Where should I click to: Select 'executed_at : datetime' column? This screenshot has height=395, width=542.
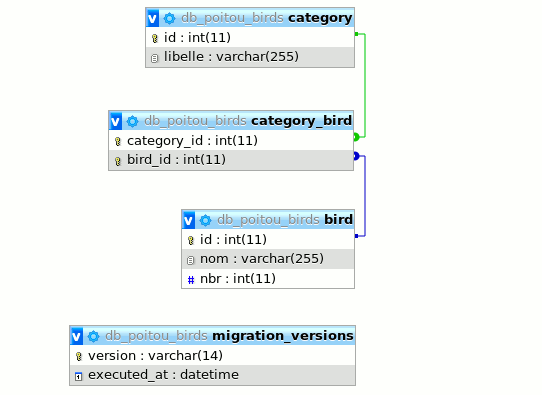[212, 375]
